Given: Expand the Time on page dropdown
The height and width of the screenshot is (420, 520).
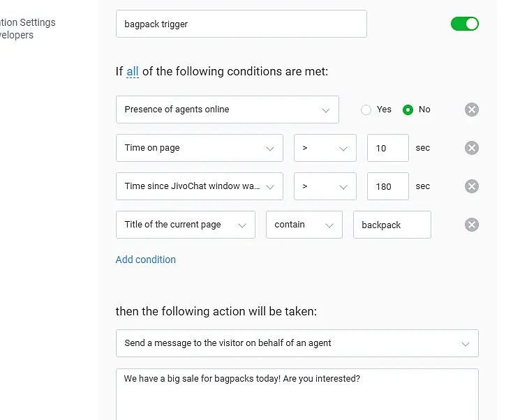Looking at the screenshot, I should point(199,148).
